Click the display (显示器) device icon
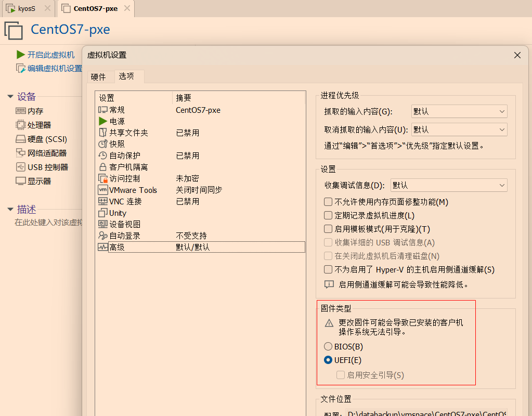The width and height of the screenshot is (532, 416). (x=21, y=181)
